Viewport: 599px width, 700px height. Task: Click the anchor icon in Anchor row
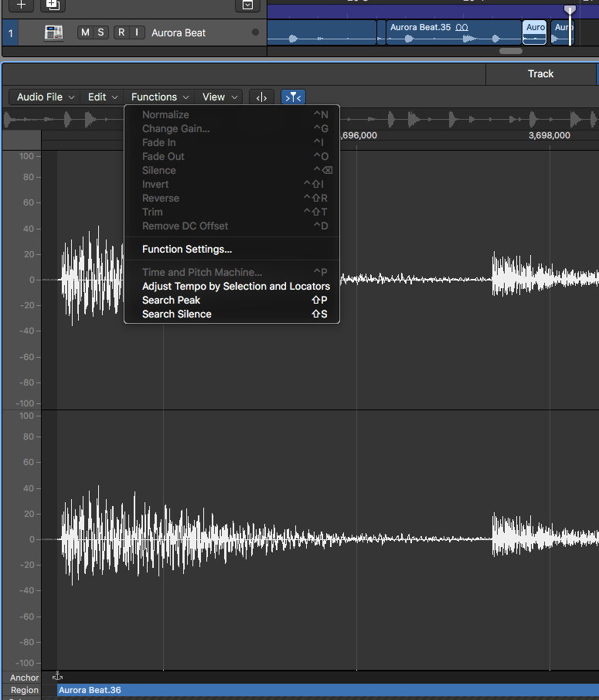(x=58, y=676)
